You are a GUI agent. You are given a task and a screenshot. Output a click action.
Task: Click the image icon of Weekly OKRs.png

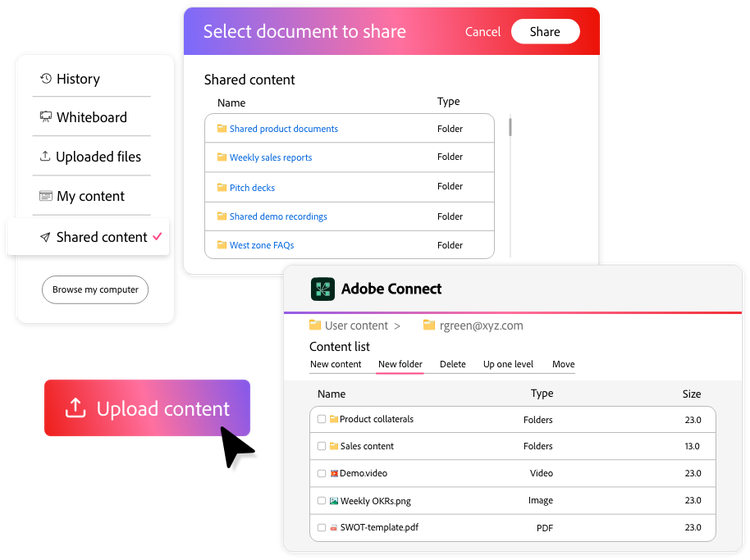[x=334, y=501]
